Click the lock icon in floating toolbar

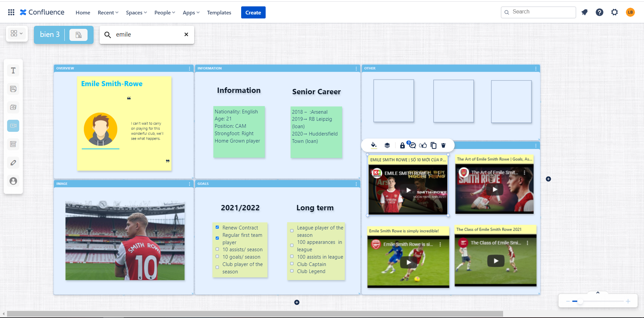click(402, 145)
